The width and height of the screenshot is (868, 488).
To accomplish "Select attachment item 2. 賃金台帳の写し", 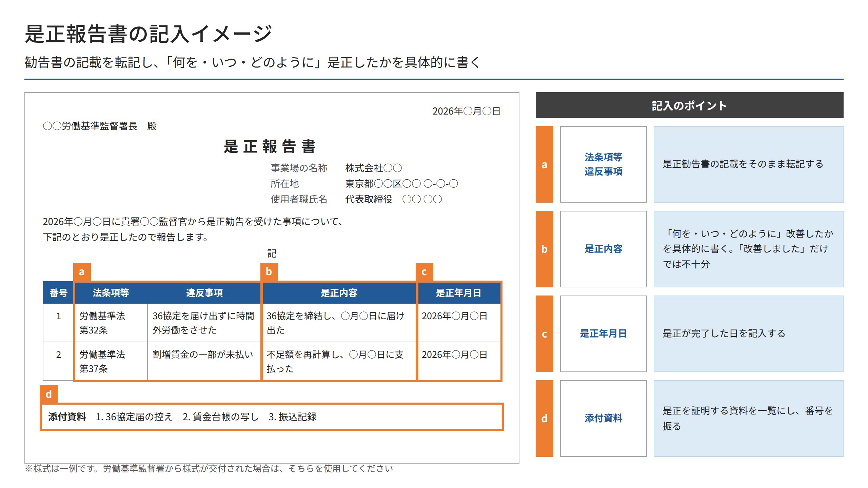I will coord(221,416).
